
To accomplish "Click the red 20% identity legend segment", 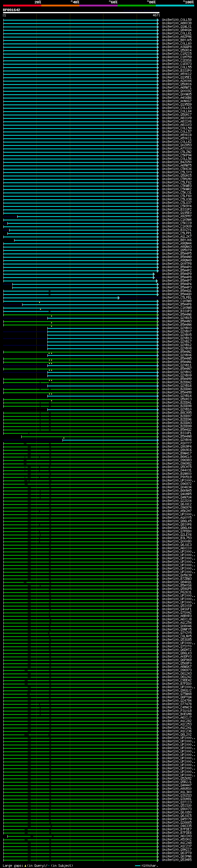I will pos(22,6).
